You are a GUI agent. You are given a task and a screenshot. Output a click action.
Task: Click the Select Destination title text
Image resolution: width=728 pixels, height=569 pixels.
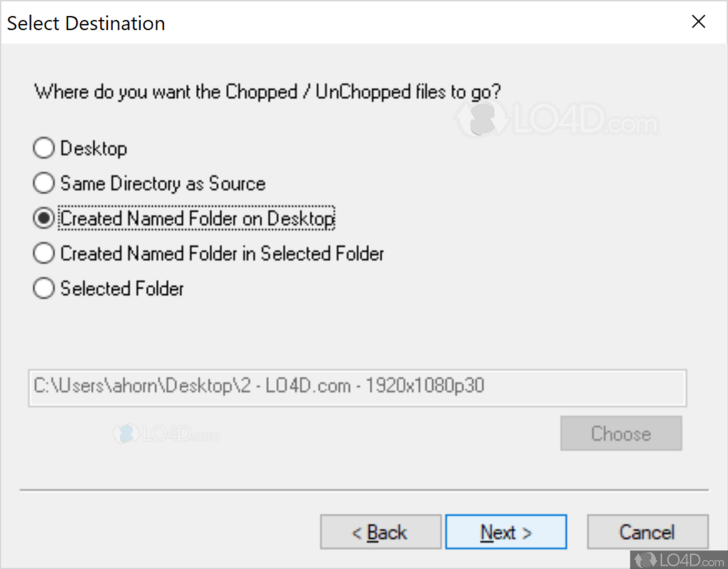point(85,23)
